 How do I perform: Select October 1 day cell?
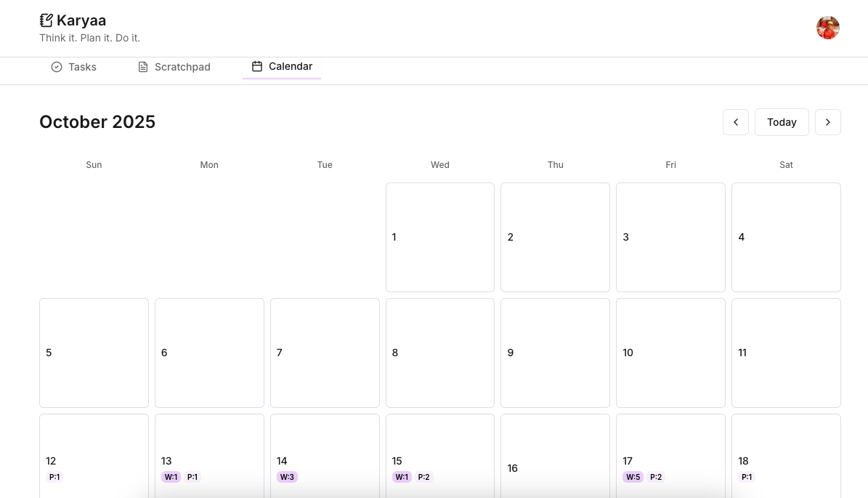(440, 237)
